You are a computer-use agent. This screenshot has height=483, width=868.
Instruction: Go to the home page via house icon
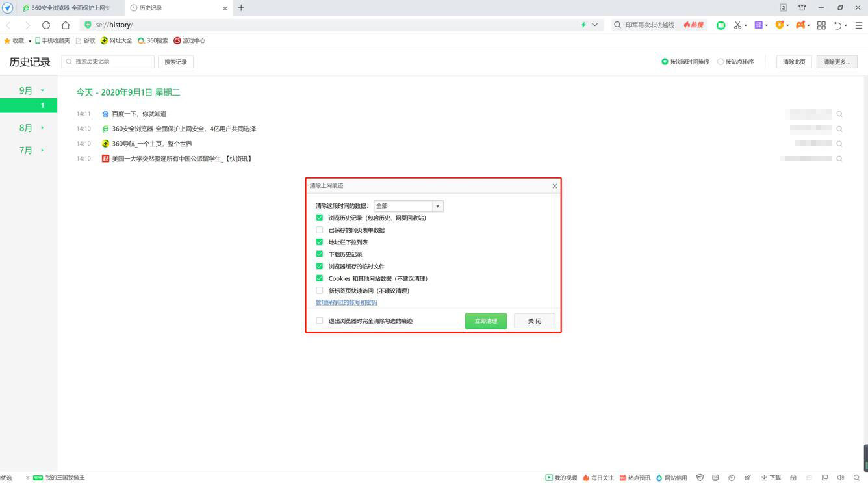pyautogui.click(x=65, y=25)
